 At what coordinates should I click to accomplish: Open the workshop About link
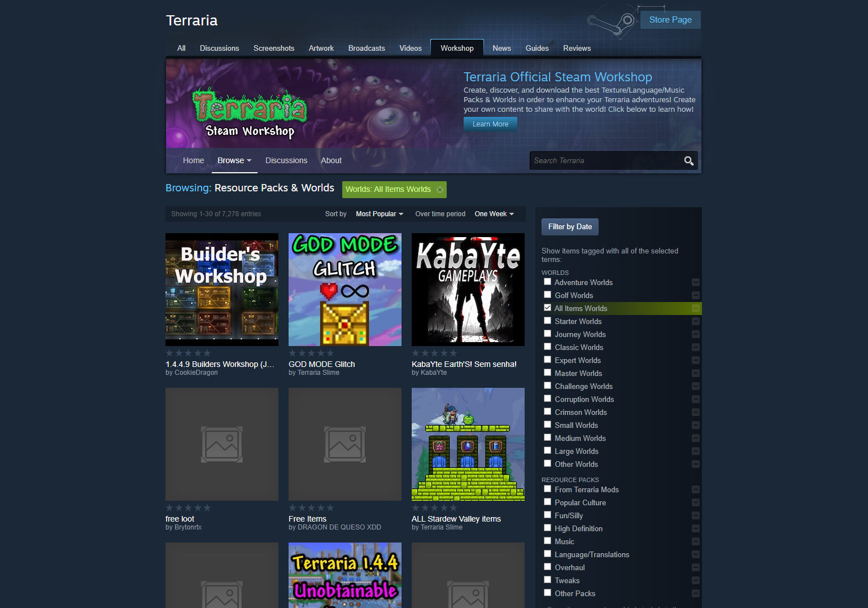pos(331,161)
